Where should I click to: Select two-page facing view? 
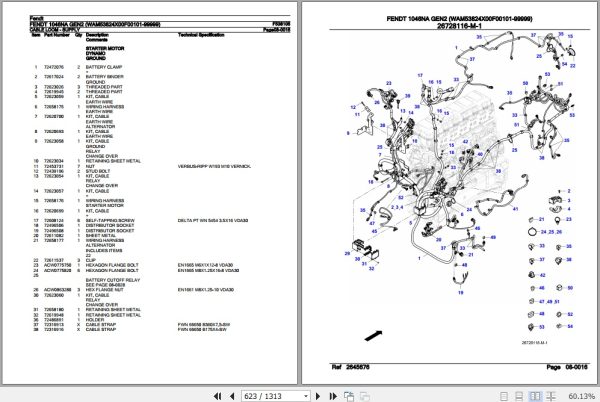(535, 396)
